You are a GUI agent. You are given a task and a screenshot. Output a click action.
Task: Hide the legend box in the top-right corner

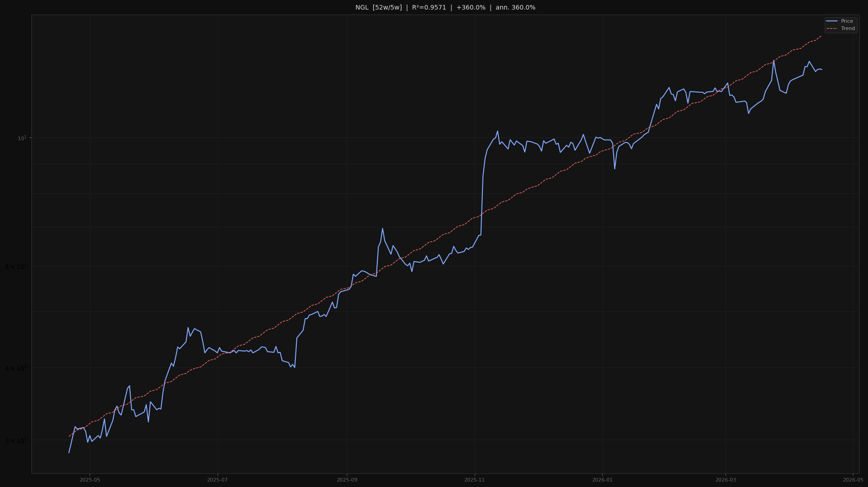pos(841,25)
